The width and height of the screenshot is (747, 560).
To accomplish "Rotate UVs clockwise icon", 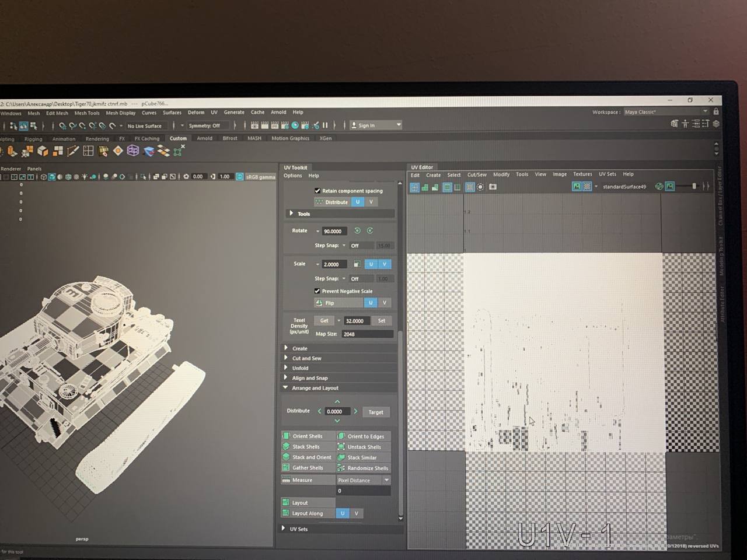I will tap(370, 231).
